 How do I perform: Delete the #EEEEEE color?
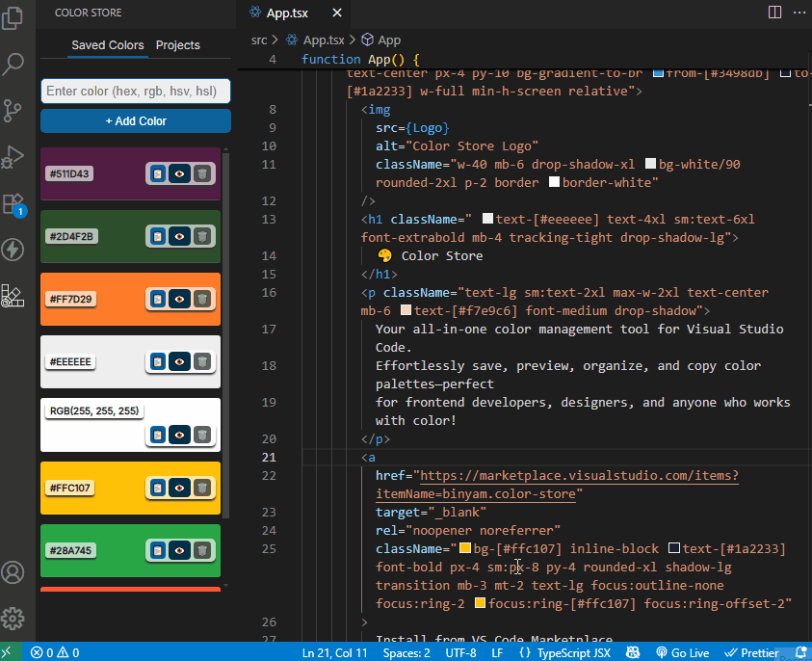point(202,361)
